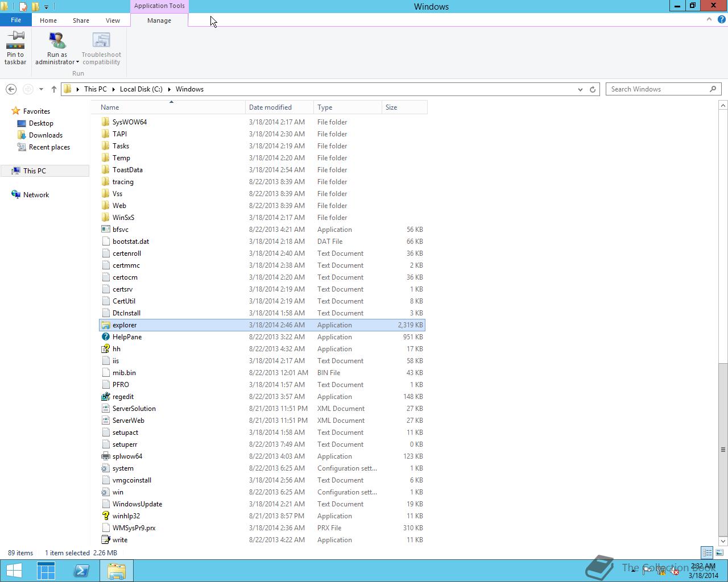Image resolution: width=728 pixels, height=582 pixels.
Task: Select the SysWOW64 folder
Action: tap(130, 122)
